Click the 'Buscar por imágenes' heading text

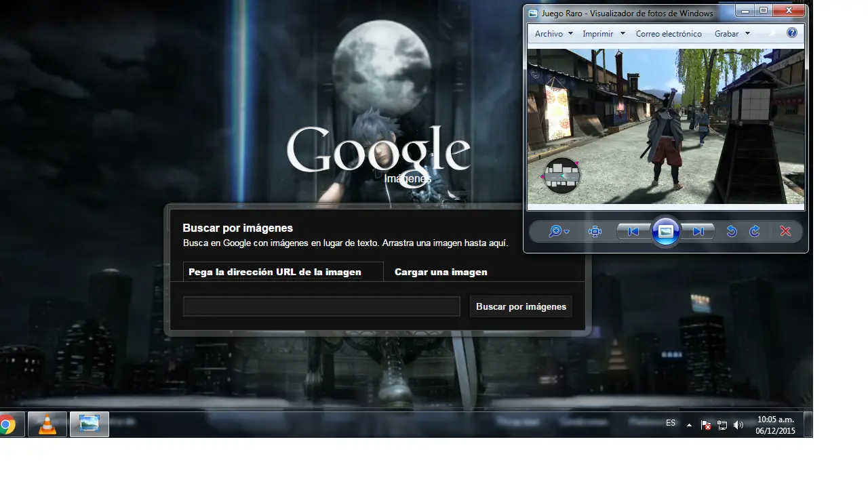click(237, 228)
